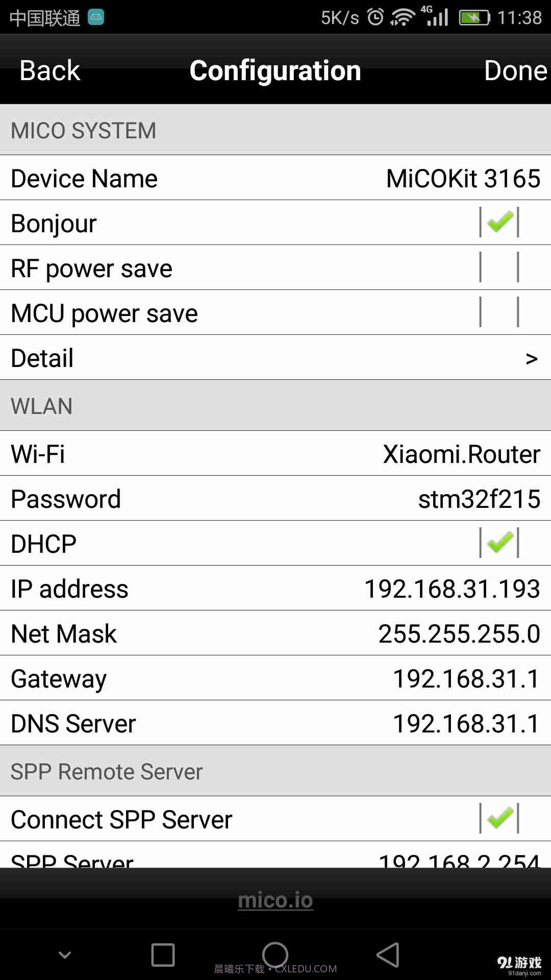Toggle the Bonjour setting on or off
Image resolution: width=551 pixels, height=980 pixels.
pyautogui.click(x=499, y=223)
